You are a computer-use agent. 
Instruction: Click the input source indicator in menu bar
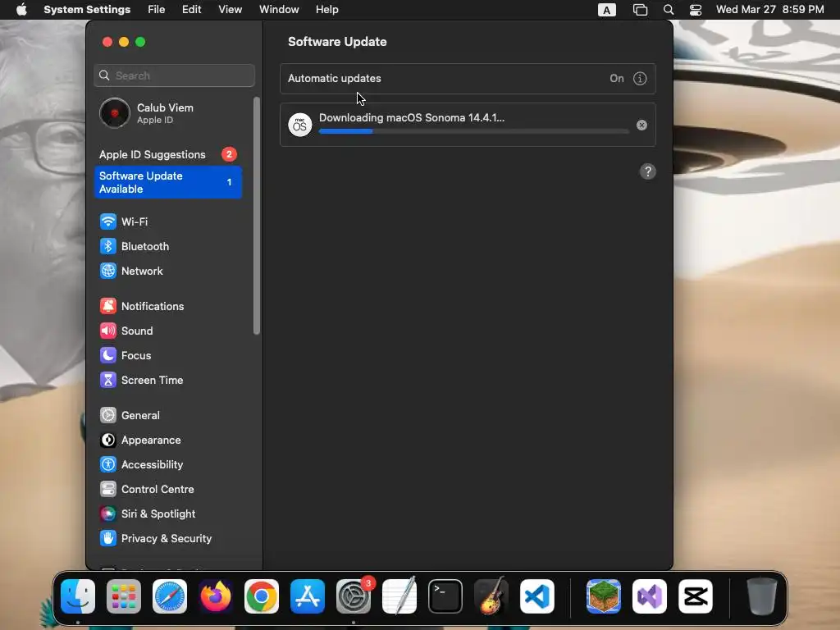tap(606, 10)
